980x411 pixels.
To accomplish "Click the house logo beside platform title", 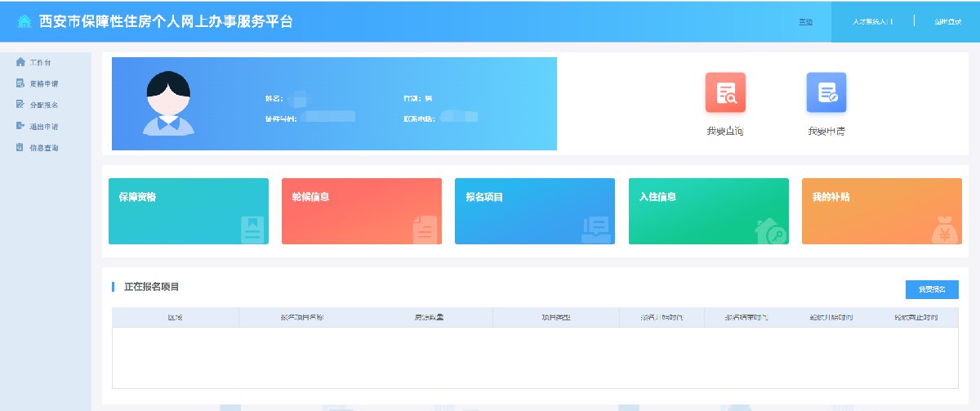I will click(25, 21).
